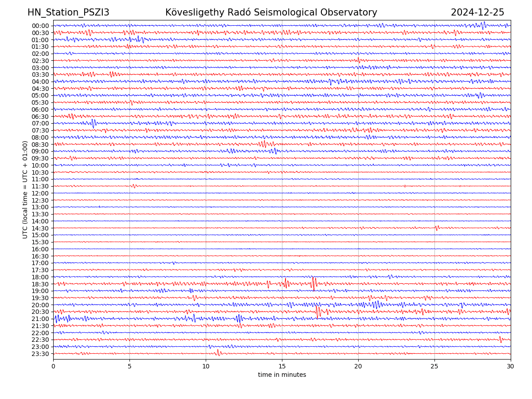Viewport: 532px width, 399px height.
Task: Select the 12:00 row time label
Action: 40,193
